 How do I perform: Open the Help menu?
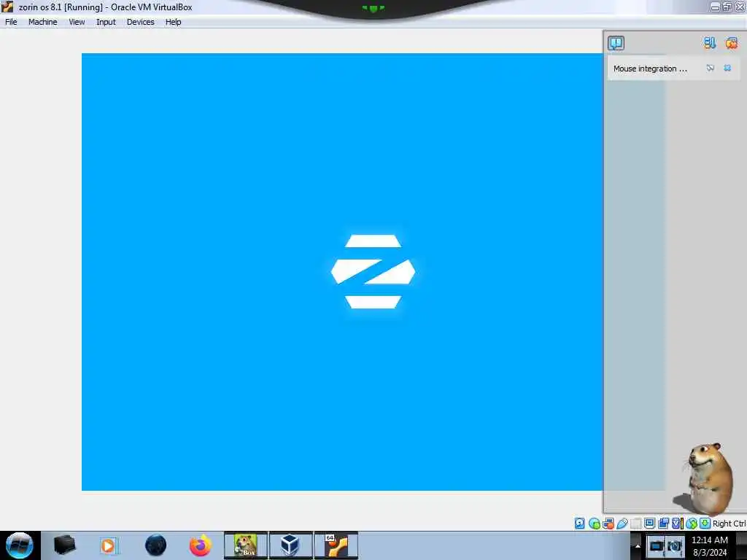pos(174,22)
